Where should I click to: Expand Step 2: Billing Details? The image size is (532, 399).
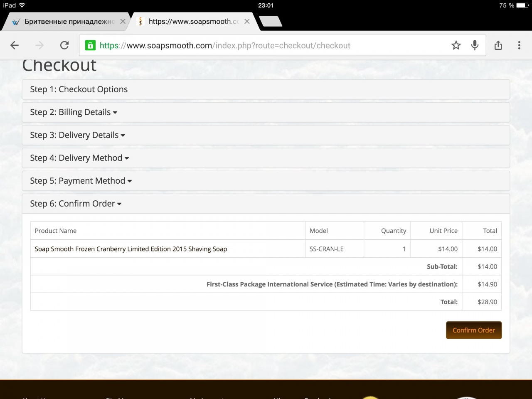pyautogui.click(x=74, y=112)
